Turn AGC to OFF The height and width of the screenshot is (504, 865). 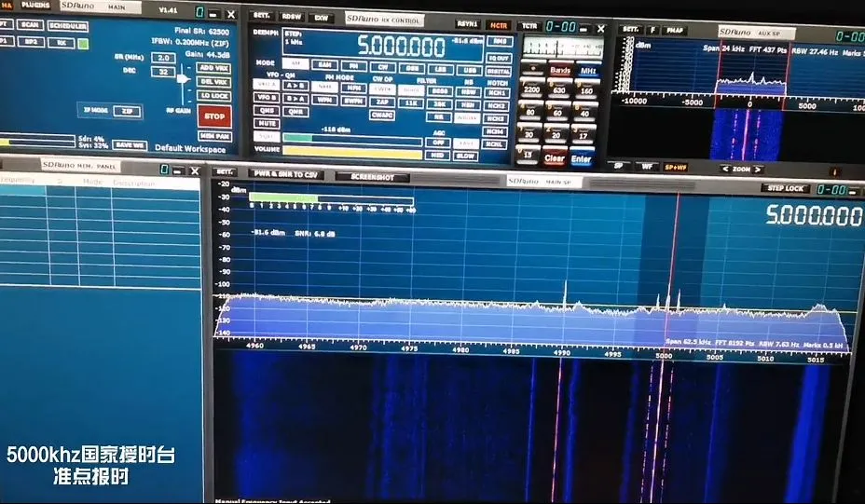[439, 143]
